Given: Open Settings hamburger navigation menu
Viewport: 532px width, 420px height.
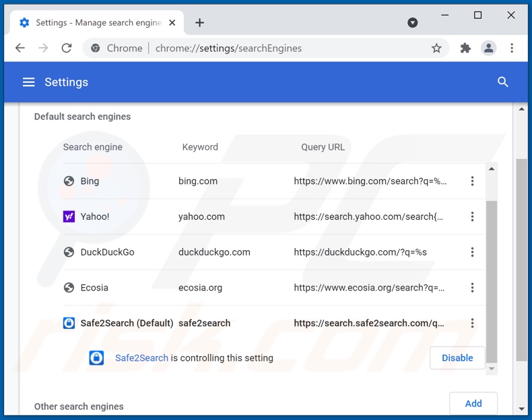Looking at the screenshot, I should click(x=28, y=82).
